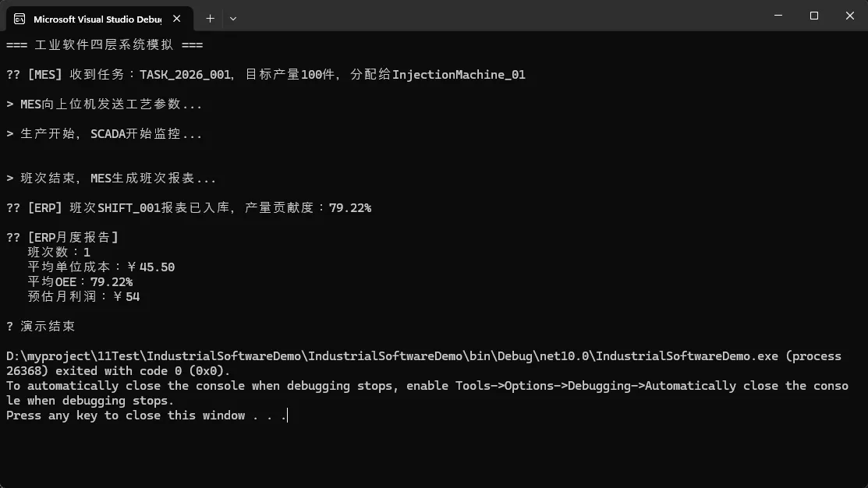Expand the new tab profile dropdown

(233, 17)
